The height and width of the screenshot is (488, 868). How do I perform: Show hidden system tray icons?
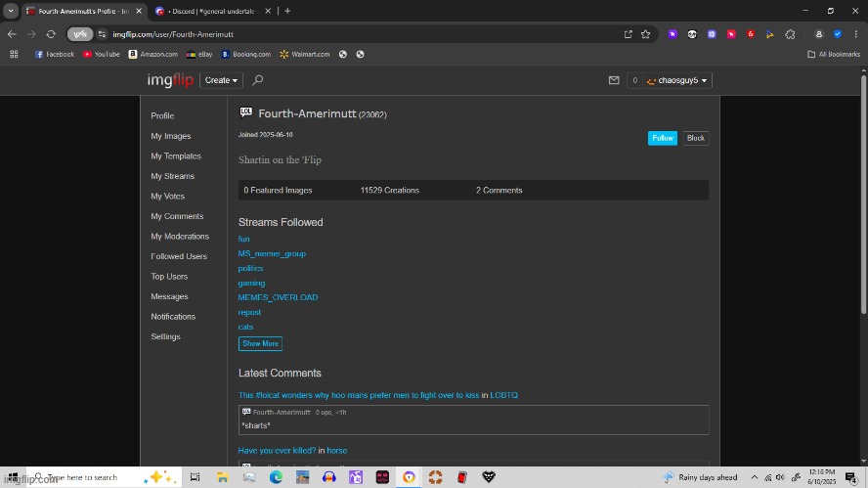click(754, 477)
